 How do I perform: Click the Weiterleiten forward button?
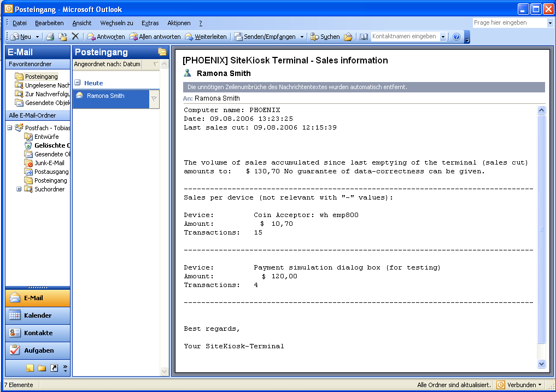[x=206, y=37]
